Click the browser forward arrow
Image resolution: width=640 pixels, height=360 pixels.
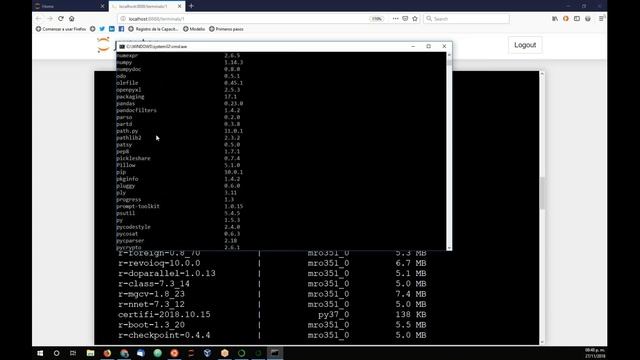(50, 19)
